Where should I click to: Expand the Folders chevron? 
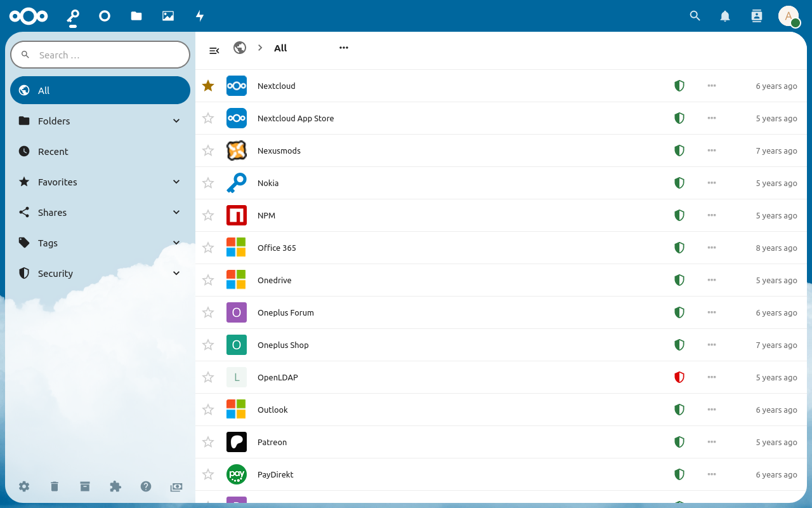[x=176, y=121]
